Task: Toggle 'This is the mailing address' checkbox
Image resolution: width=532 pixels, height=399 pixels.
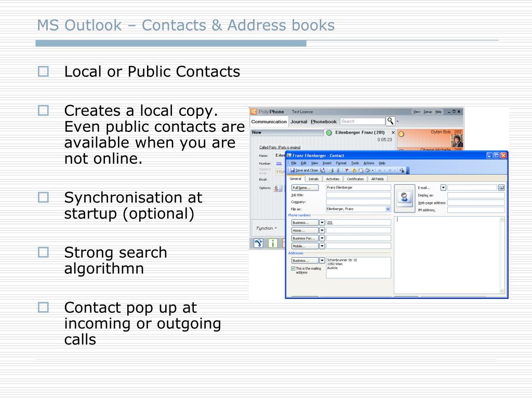Action: point(293,269)
